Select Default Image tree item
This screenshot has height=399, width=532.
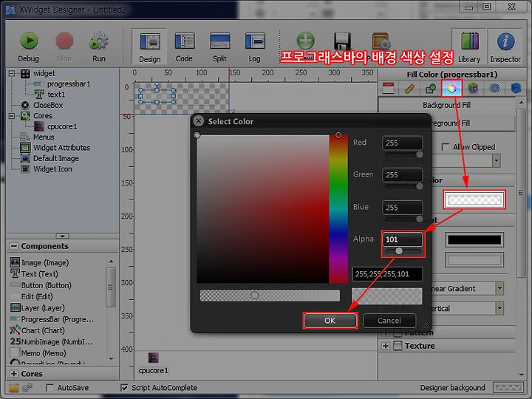[55, 158]
